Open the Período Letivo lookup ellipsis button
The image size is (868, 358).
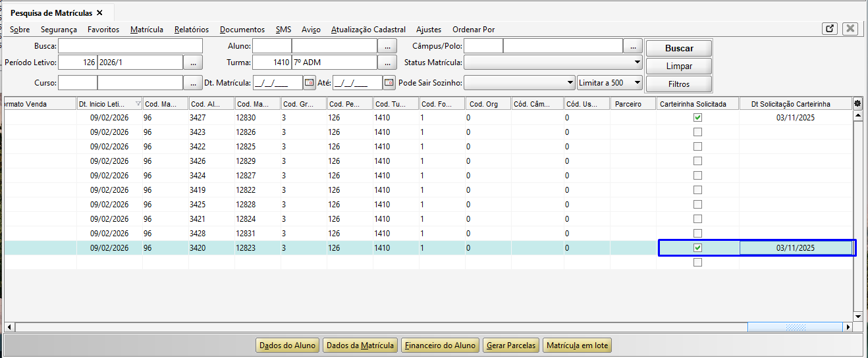tap(193, 63)
